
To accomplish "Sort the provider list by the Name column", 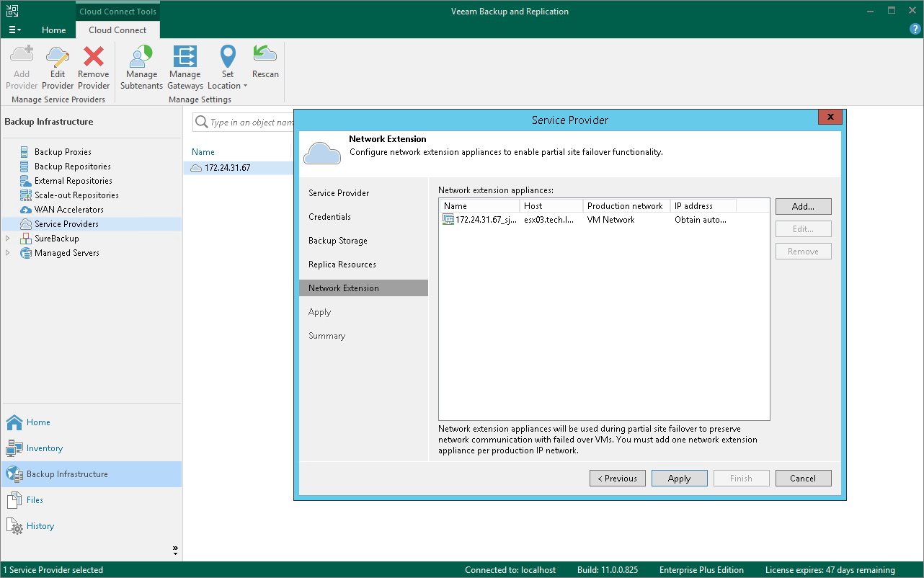I will 203,152.
